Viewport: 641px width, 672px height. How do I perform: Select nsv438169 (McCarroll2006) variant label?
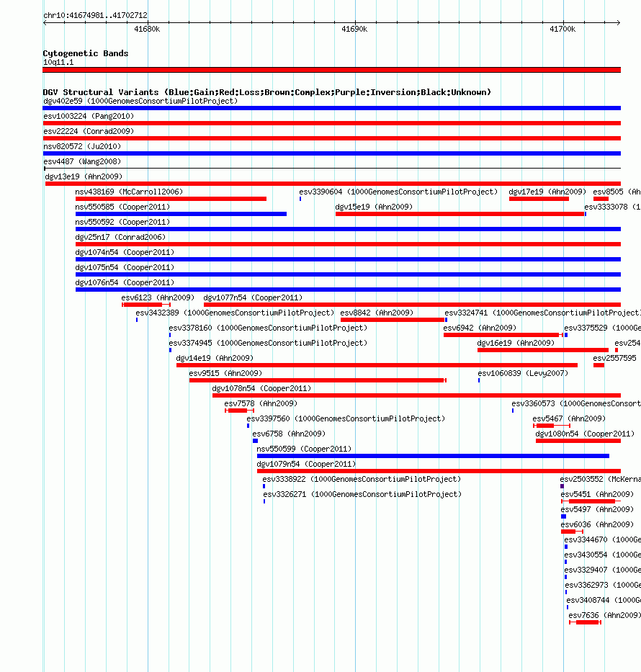pos(129,192)
